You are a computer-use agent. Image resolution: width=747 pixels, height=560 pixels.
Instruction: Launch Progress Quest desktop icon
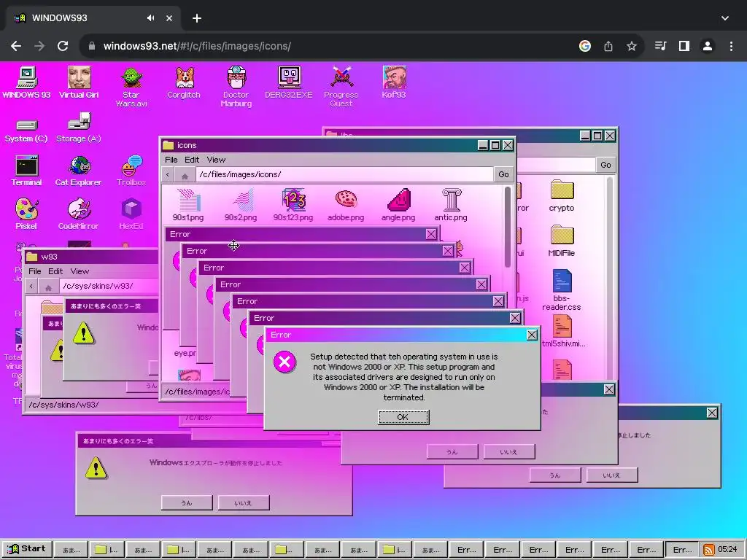341,87
